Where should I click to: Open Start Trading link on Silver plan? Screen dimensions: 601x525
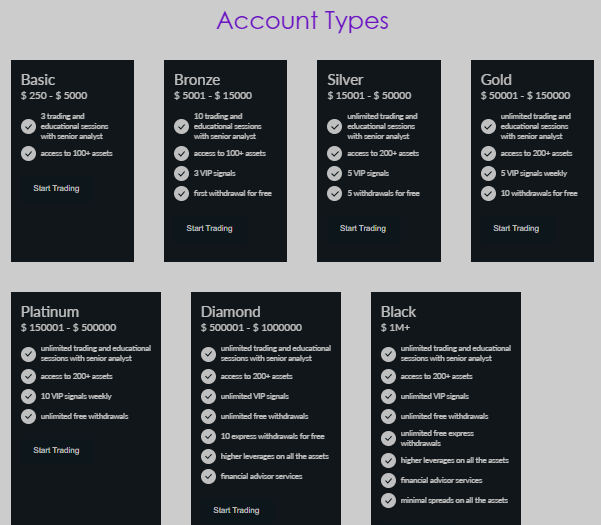coord(362,228)
